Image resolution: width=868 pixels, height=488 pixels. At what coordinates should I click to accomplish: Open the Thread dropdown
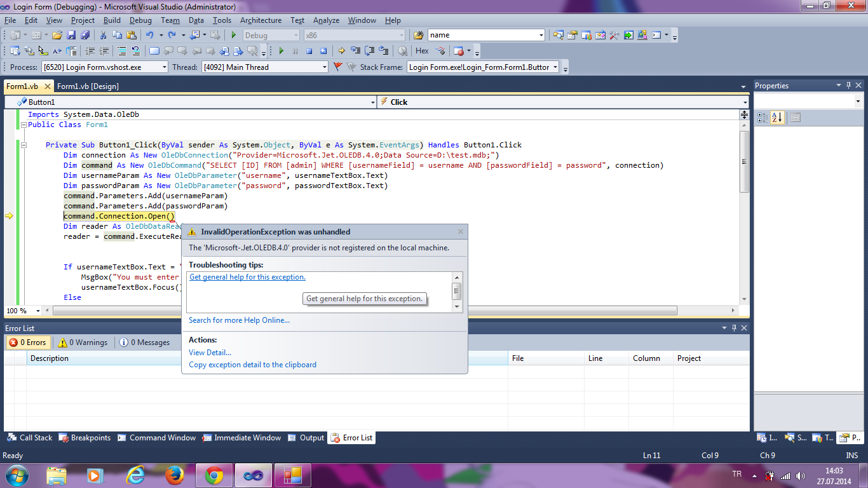tap(324, 67)
